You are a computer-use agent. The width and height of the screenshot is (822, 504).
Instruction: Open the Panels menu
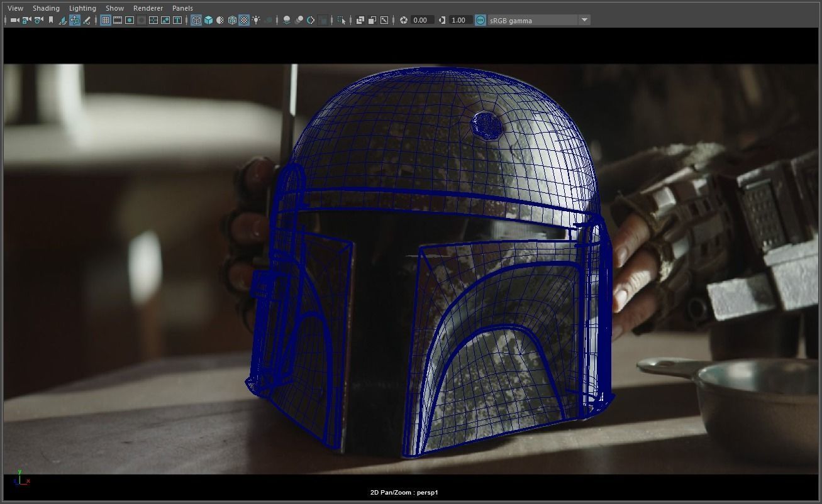coord(182,8)
